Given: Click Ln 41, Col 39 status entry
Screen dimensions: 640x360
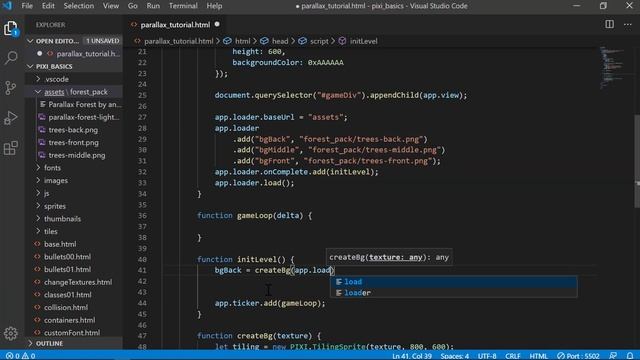Looking at the screenshot, I should coord(412,356).
